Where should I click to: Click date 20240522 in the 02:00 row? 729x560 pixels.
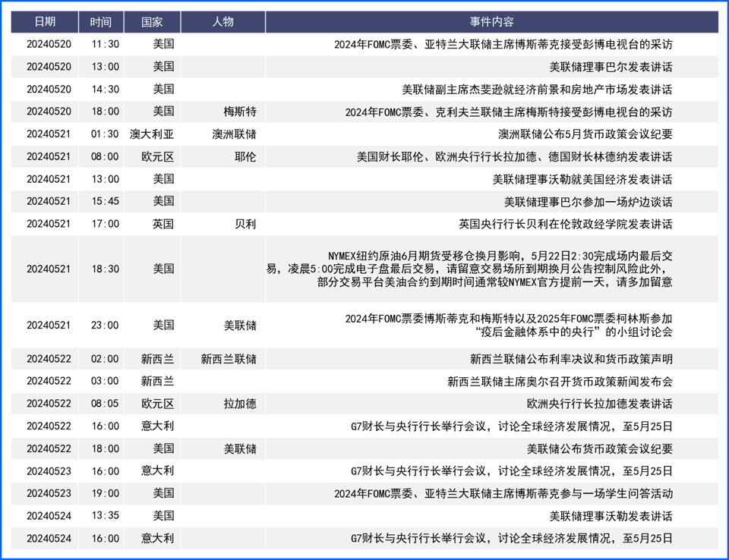click(49, 359)
